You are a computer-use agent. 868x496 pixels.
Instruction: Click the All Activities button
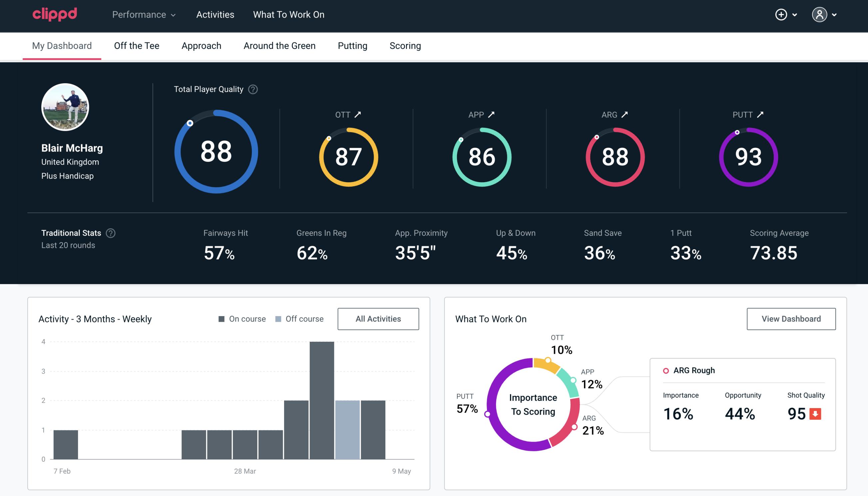[378, 318]
